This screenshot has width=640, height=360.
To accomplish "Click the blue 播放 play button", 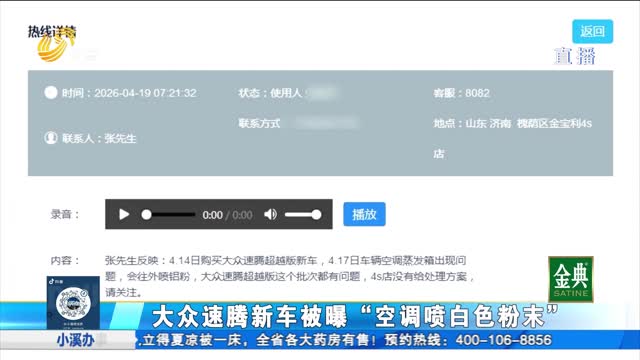I will coord(364,214).
